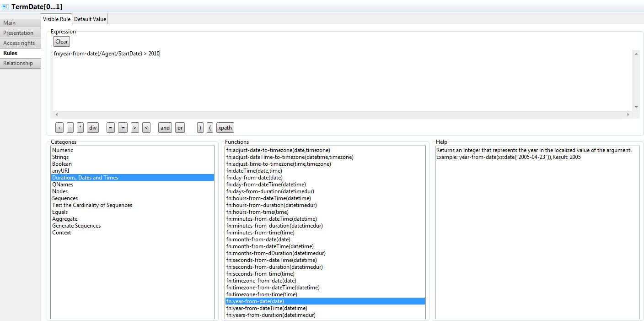Insert the 'and' logical operator

165,128
